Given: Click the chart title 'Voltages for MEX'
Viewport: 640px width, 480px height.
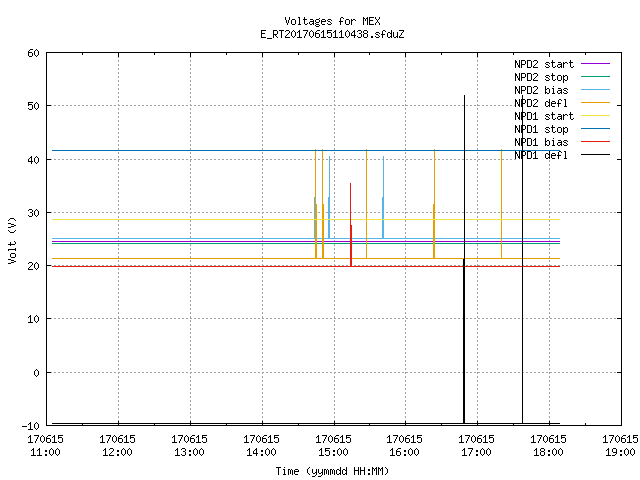Looking at the screenshot, I should click(332, 21).
